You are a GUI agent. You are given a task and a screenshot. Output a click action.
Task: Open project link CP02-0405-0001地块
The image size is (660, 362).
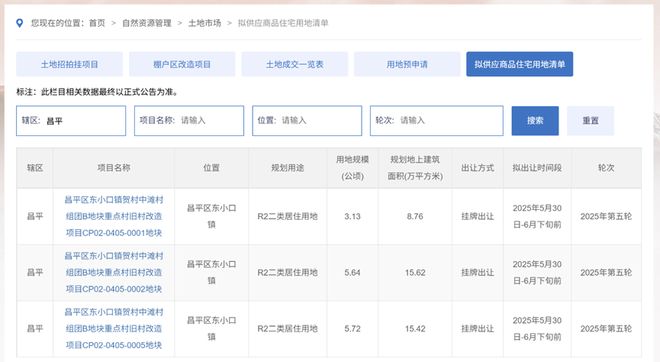114,216
